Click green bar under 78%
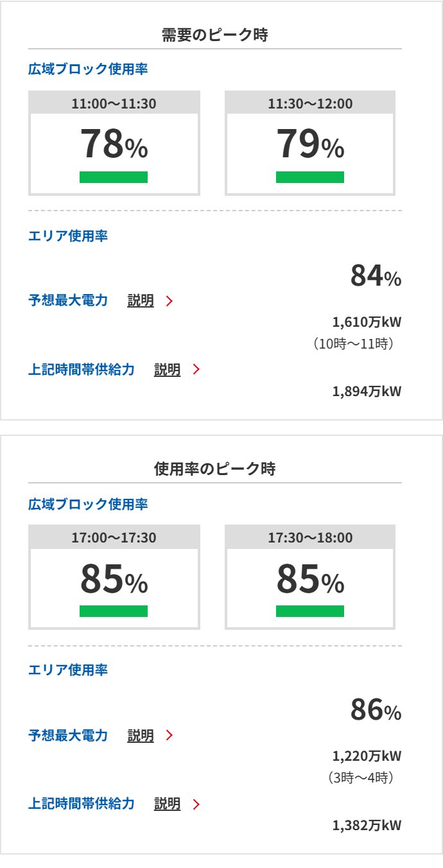 114,177
